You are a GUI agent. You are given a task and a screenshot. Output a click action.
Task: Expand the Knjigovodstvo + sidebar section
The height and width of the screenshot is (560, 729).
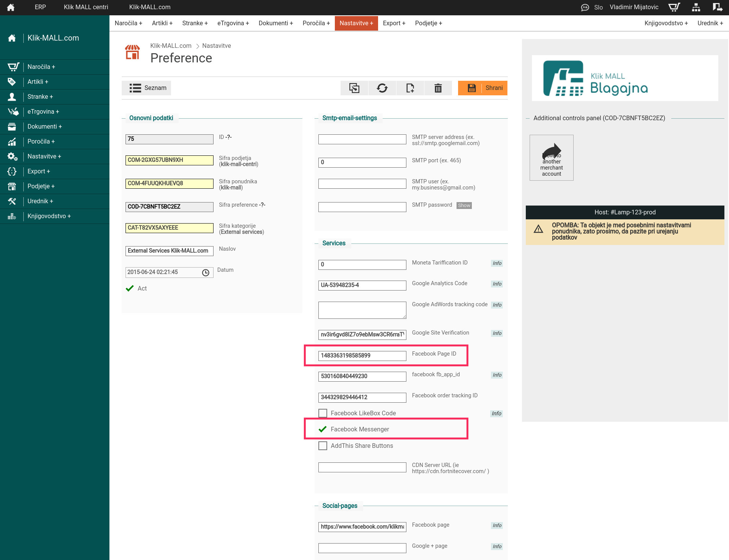coord(49,216)
